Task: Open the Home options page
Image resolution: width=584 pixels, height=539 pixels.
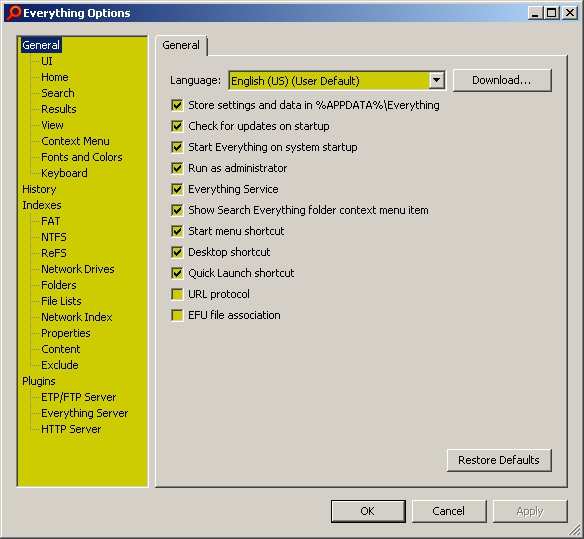Action: point(55,77)
